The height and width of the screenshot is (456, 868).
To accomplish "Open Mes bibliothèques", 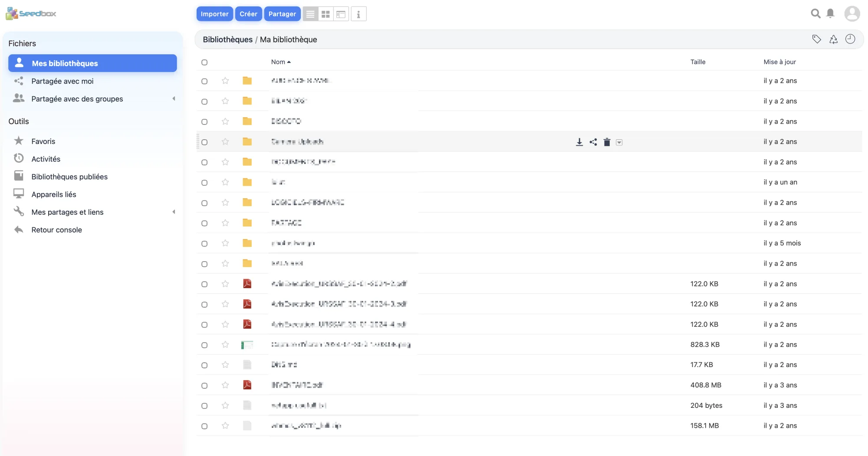I will pyautogui.click(x=92, y=63).
